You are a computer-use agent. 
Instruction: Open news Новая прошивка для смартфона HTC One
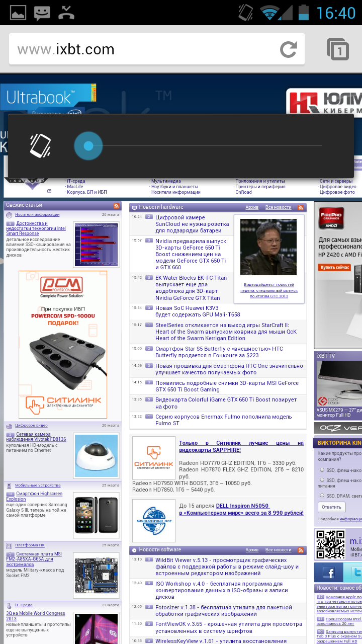pyautogui.click(x=229, y=369)
